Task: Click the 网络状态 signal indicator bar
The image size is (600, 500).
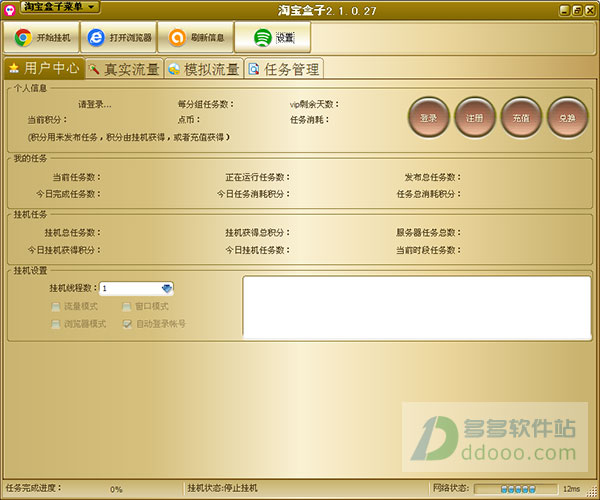Action: tap(515, 489)
